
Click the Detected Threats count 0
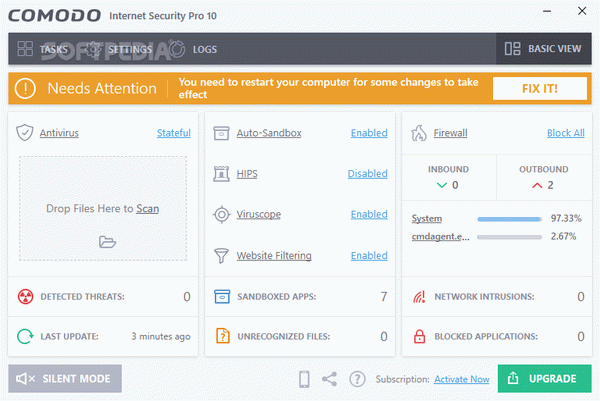(x=187, y=297)
